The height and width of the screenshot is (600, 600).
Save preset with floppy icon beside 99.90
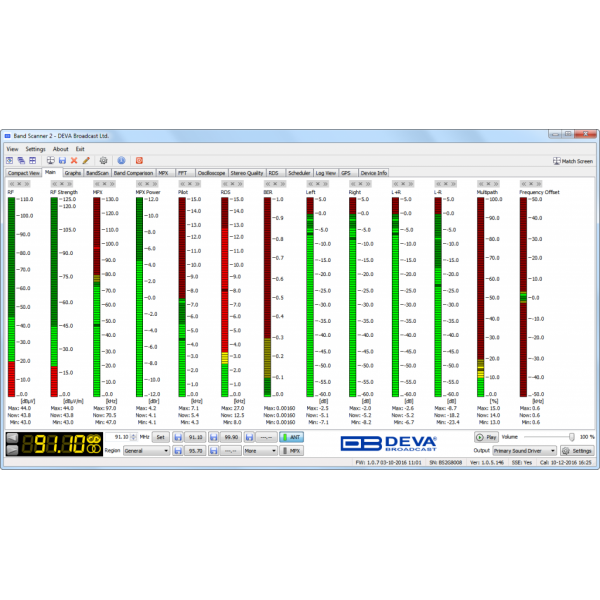point(214,437)
